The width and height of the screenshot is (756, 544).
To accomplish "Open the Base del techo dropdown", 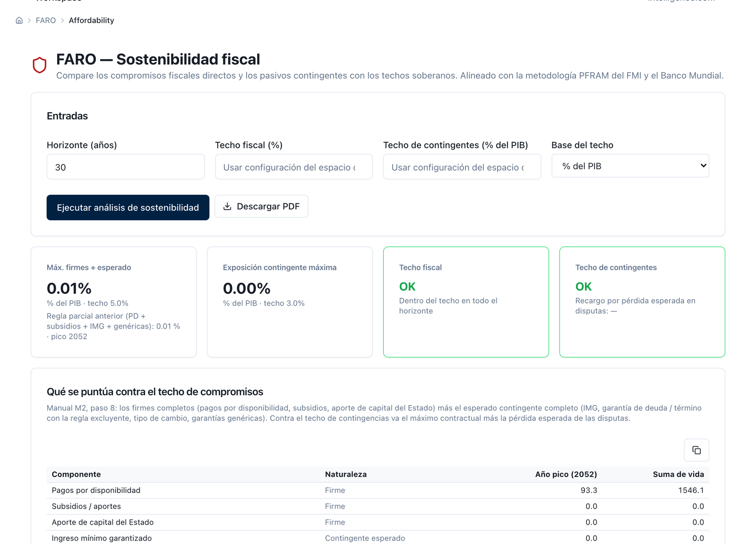I will 630,166.
